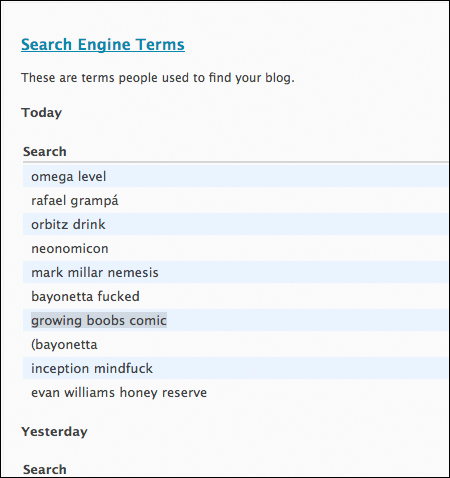Select the '(bayonetta' search term row
450x478 pixels.
[236, 344]
